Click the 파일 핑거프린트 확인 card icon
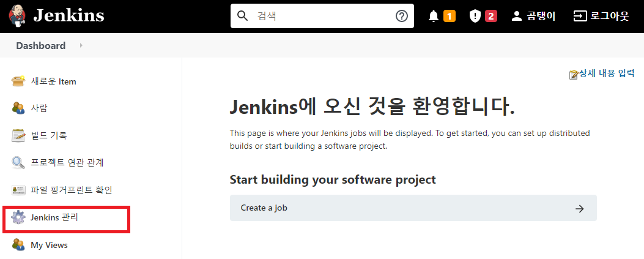 click(x=18, y=190)
